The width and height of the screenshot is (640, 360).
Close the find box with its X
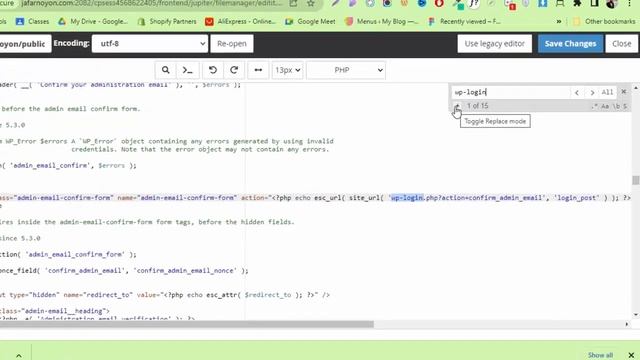(x=624, y=92)
